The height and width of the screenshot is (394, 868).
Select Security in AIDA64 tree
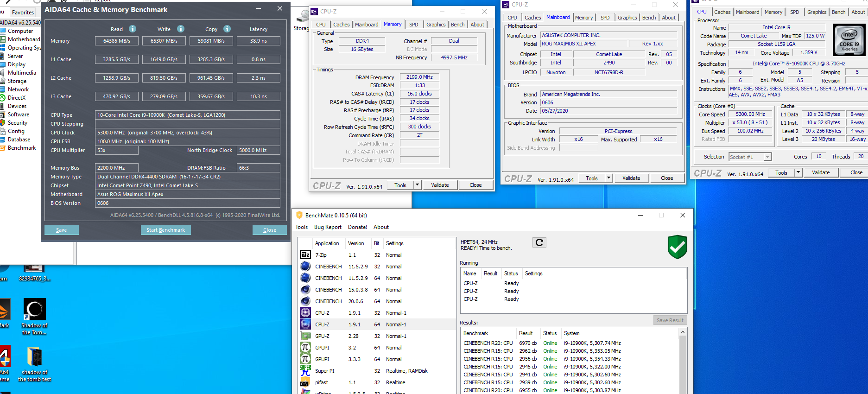pyautogui.click(x=17, y=123)
